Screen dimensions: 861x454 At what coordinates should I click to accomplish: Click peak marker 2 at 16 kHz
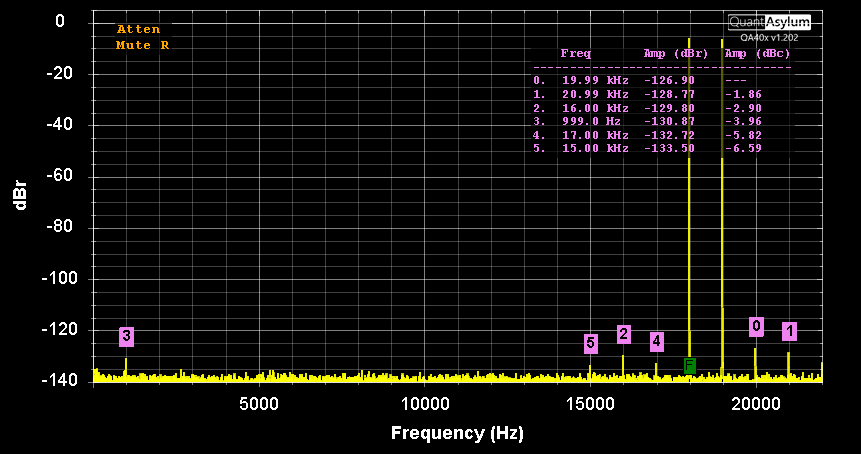(x=623, y=334)
